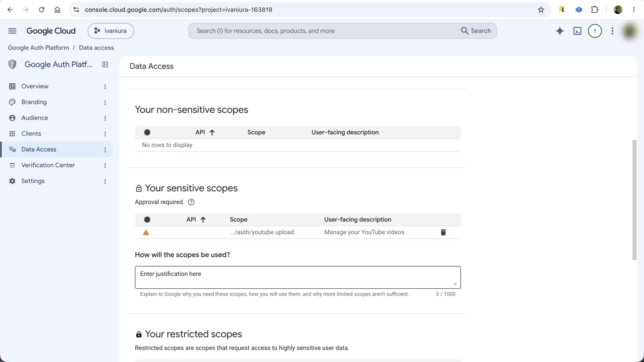Open the Google Cloud utilities three-dot menu
644x362 pixels.
click(612, 31)
